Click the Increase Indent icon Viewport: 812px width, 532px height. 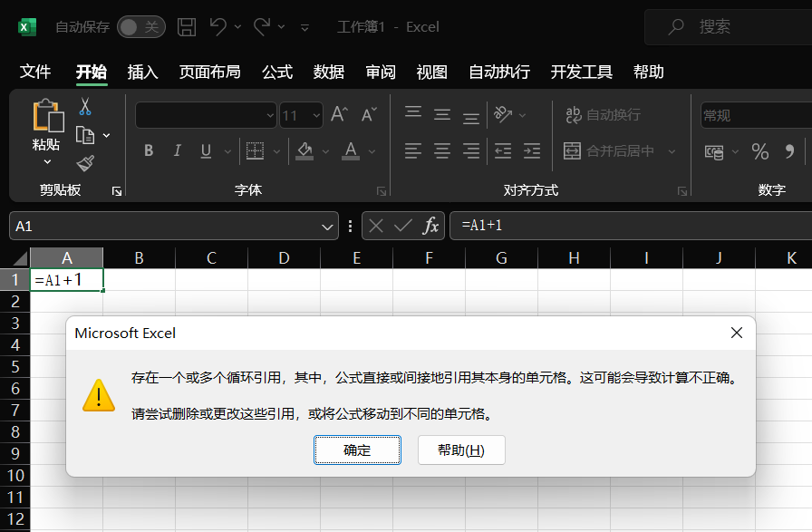click(x=532, y=150)
